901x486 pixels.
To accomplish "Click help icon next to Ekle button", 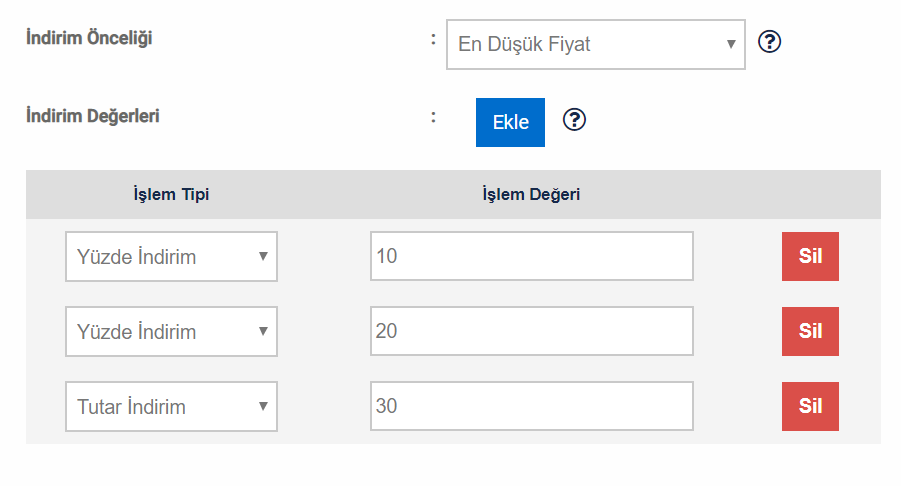I will click(574, 120).
